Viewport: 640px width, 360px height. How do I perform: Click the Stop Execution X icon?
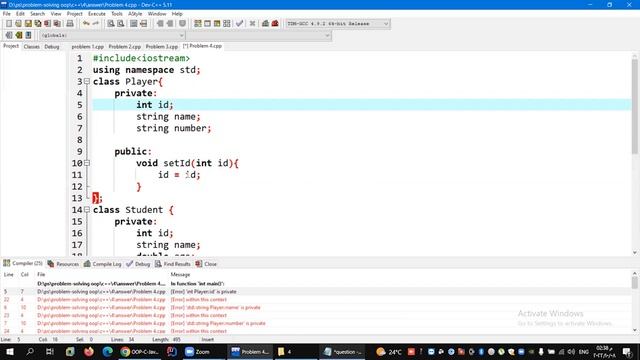pos(252,24)
